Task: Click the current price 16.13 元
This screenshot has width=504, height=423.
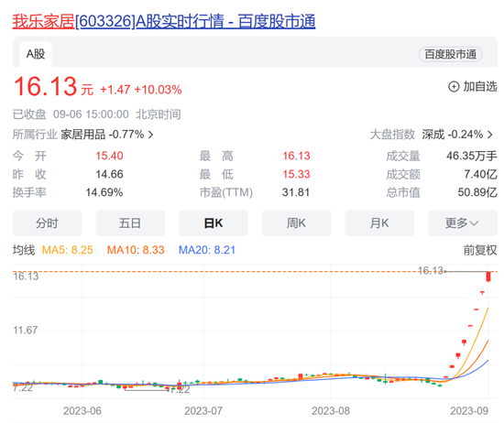Action: (x=53, y=87)
